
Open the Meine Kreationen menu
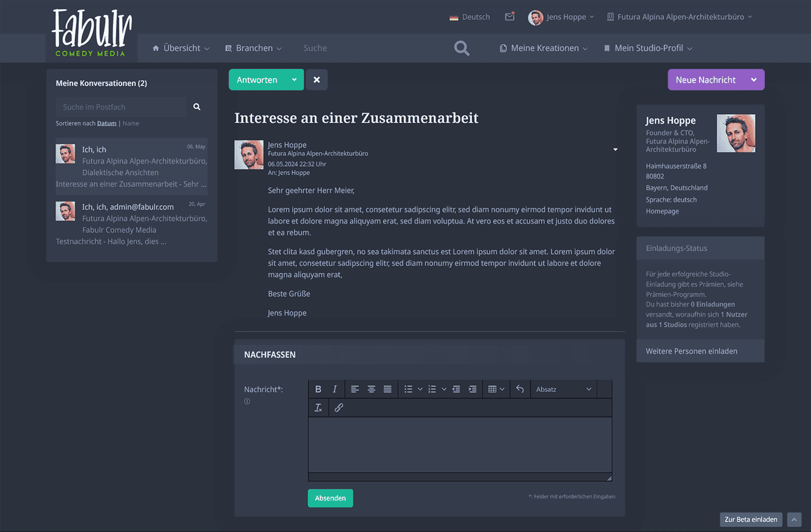point(544,49)
